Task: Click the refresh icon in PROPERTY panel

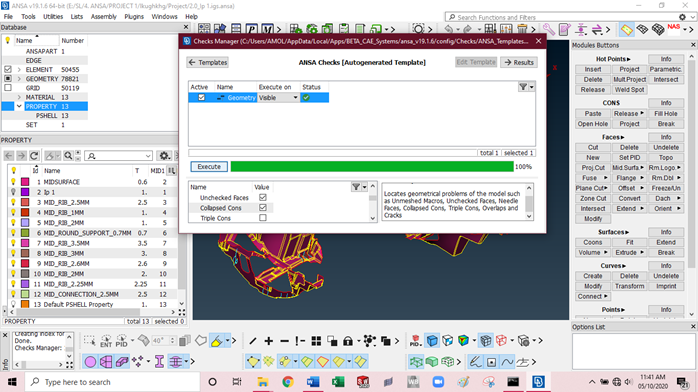Action: pyautogui.click(x=34, y=156)
